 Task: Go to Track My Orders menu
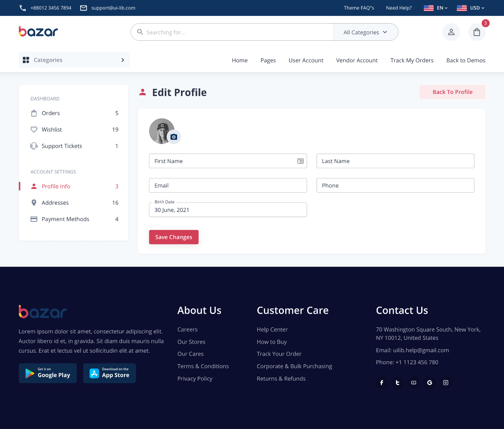(412, 60)
